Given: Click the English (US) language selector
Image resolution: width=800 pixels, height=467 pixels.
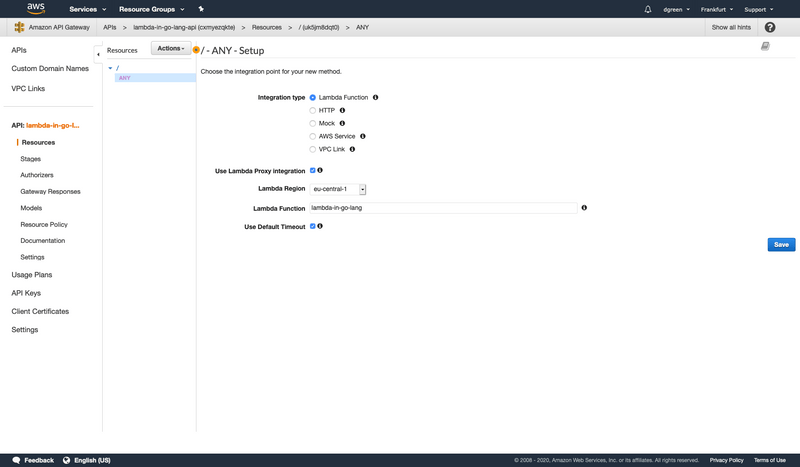Looking at the screenshot, I should pos(92,460).
